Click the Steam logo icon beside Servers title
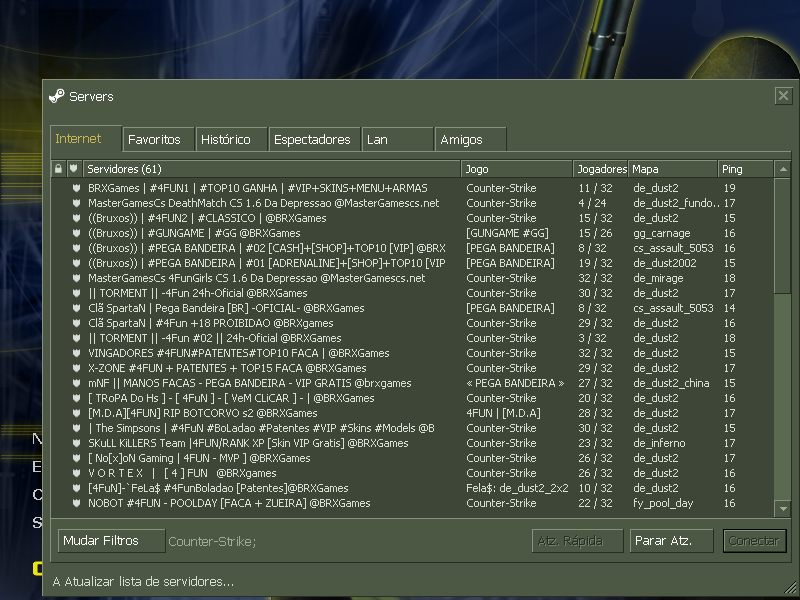 tap(56, 96)
